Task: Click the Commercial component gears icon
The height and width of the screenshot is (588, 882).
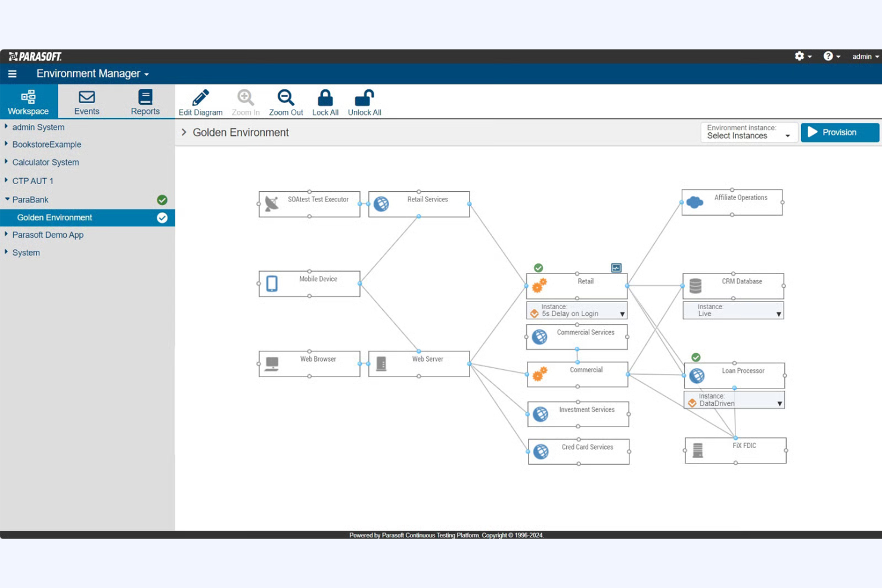Action: point(540,374)
